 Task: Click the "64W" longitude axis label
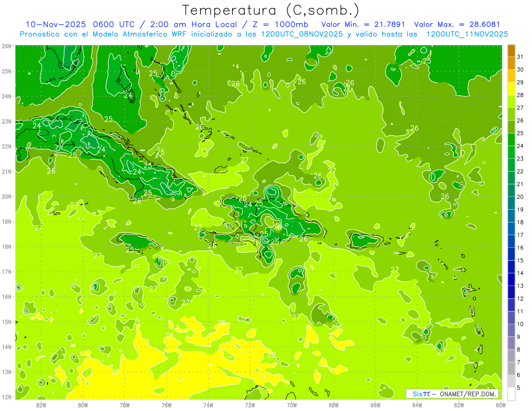coord(417,405)
